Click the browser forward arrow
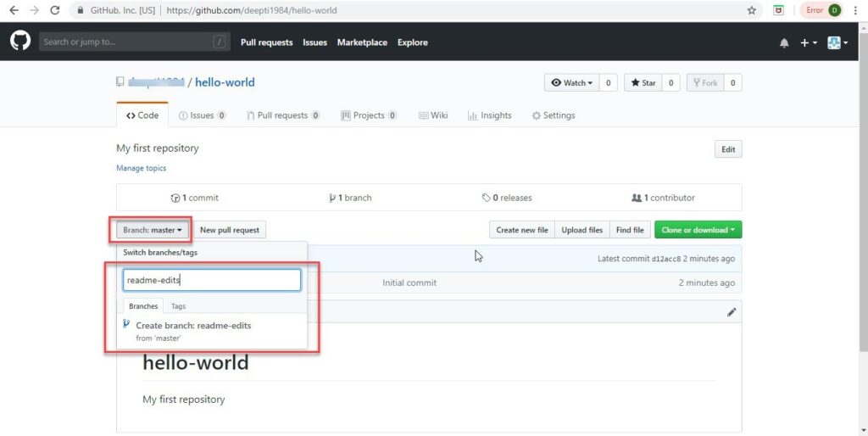 point(34,10)
